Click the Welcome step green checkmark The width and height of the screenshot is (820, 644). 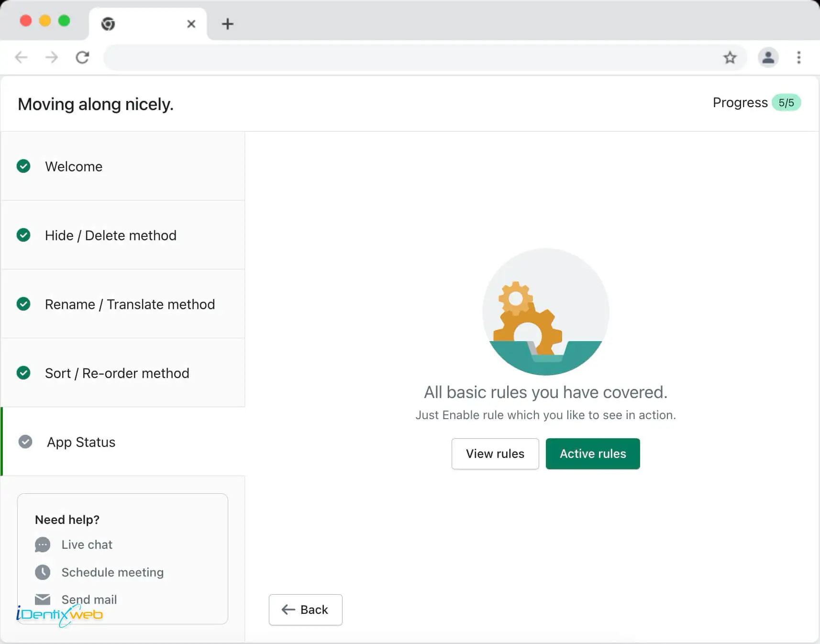[23, 166]
